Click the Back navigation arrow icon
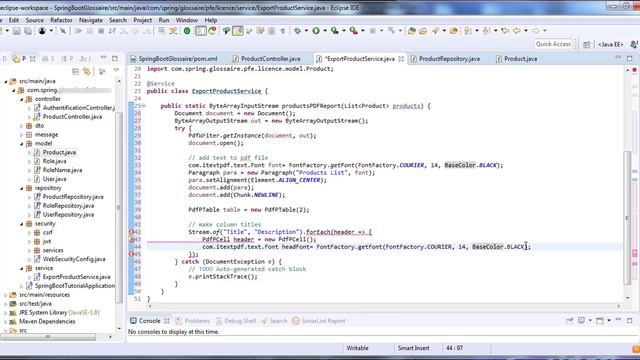This screenshot has width=640, height=360. (517, 31)
